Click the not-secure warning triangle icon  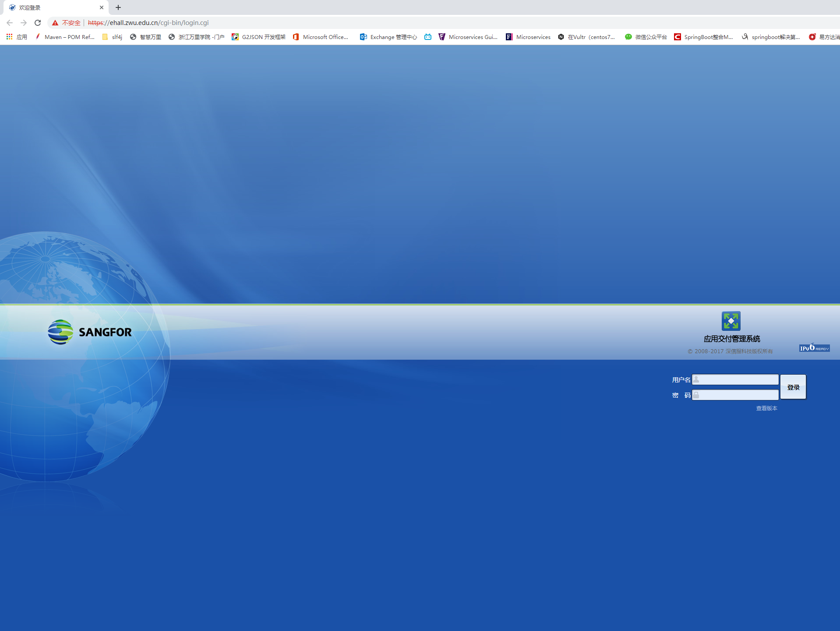pyautogui.click(x=55, y=23)
